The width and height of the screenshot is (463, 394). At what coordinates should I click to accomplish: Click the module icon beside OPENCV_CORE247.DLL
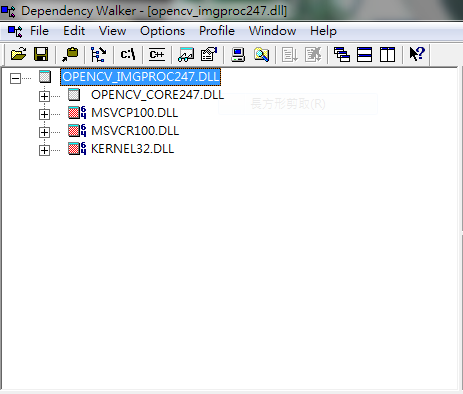74,95
